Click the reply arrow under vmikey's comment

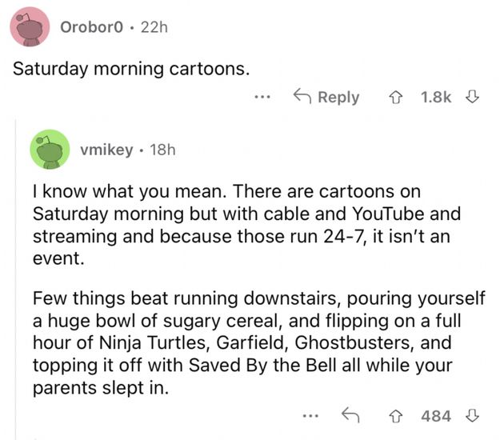(350, 414)
